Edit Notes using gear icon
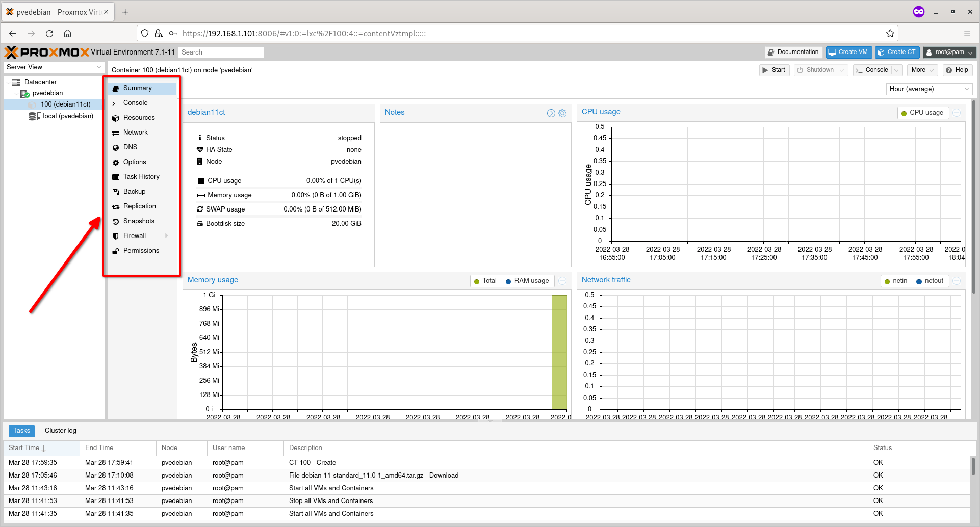Image resolution: width=980 pixels, height=527 pixels. pos(562,113)
